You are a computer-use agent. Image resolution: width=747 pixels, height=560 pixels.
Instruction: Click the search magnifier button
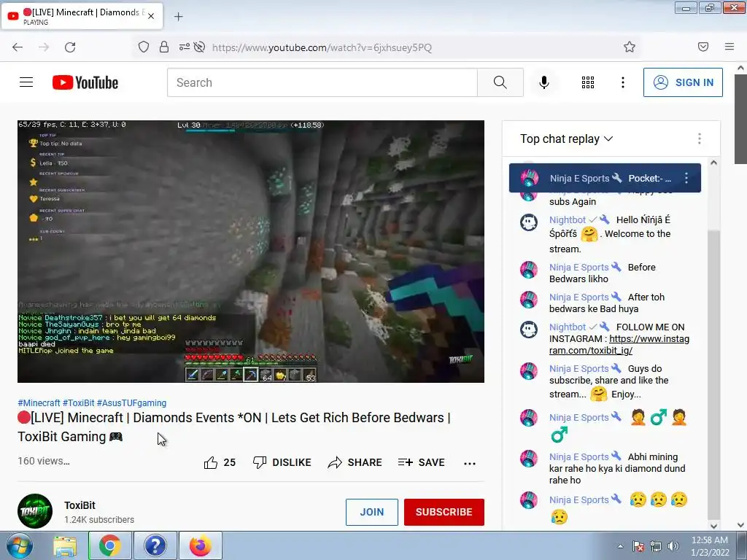click(x=500, y=82)
